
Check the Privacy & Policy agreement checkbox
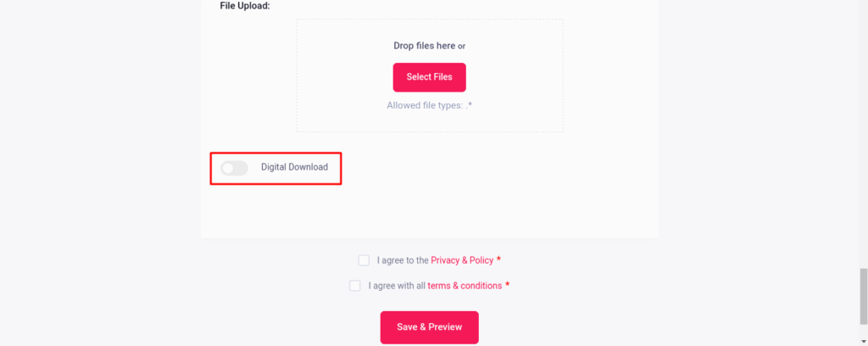click(x=364, y=260)
